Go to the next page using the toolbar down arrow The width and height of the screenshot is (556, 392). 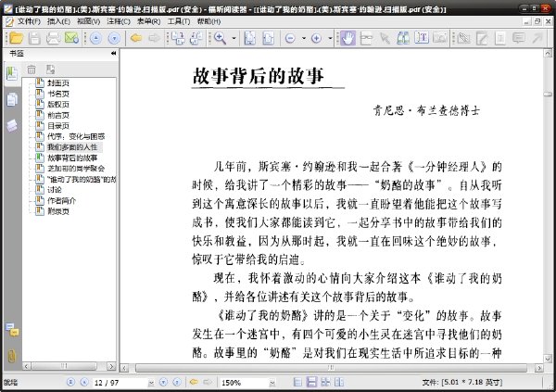pos(114,38)
